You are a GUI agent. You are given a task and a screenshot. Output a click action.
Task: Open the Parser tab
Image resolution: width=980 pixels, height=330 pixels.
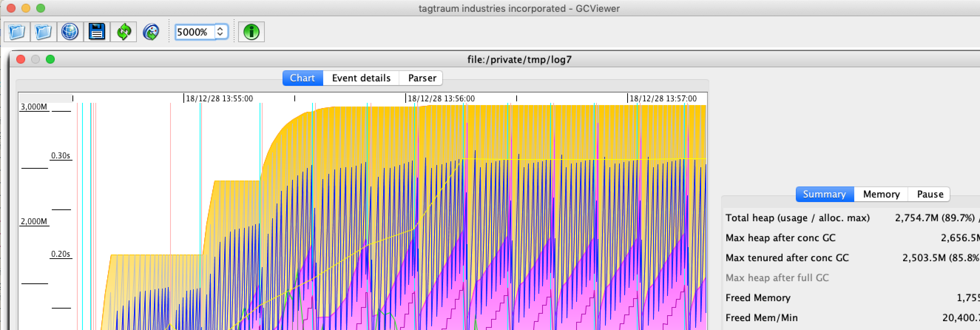pos(422,78)
